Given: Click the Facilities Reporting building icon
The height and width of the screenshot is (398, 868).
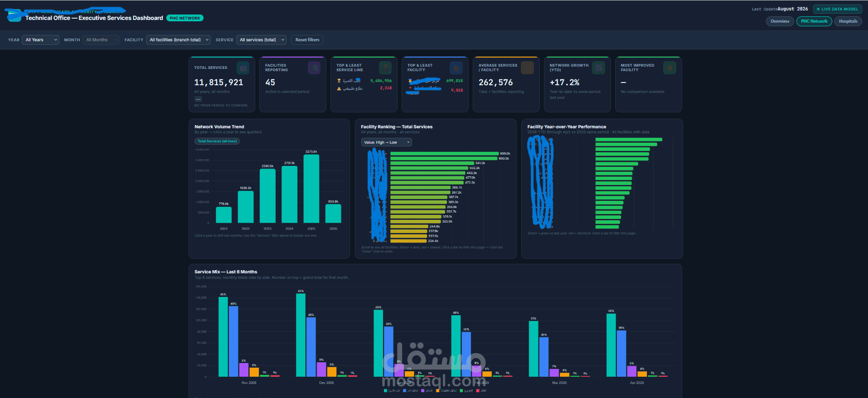Looking at the screenshot, I should (x=314, y=68).
